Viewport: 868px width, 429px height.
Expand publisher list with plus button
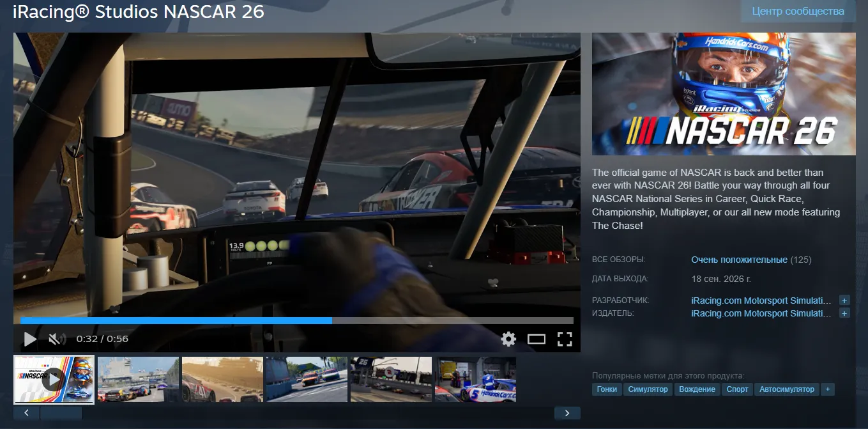tap(844, 313)
